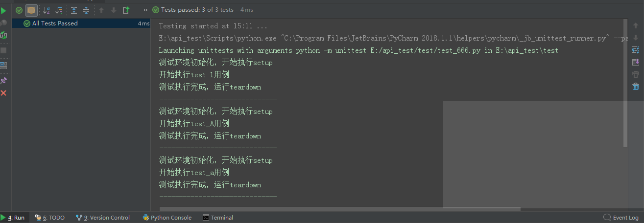Switch to the Terminal tab
Viewport: 644px width, 223px height.
[x=218, y=218]
